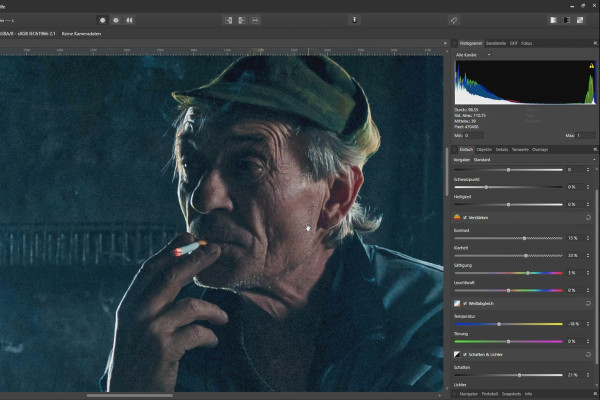This screenshot has height=400, width=600.
Task: Click the histogram clipping warning triangle
Action: coord(592,66)
